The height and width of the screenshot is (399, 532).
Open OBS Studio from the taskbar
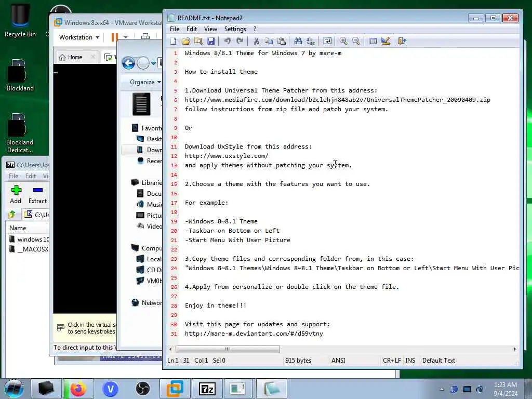(143, 389)
